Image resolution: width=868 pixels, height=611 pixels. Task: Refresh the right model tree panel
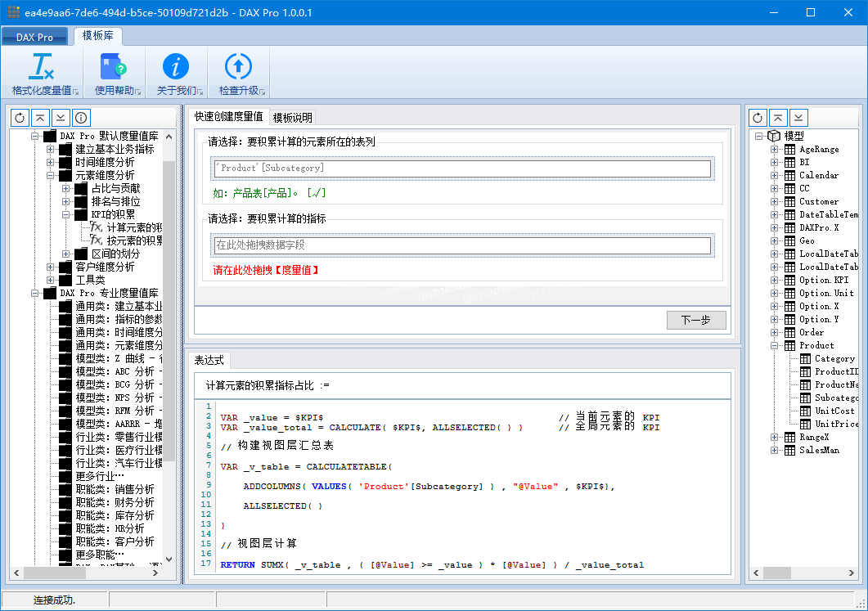(758, 118)
